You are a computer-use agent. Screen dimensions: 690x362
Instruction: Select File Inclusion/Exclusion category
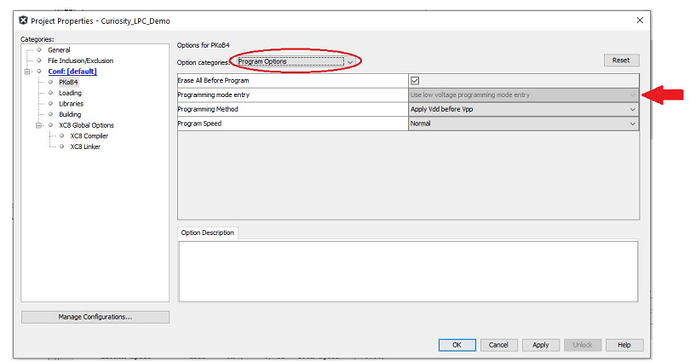pos(81,61)
